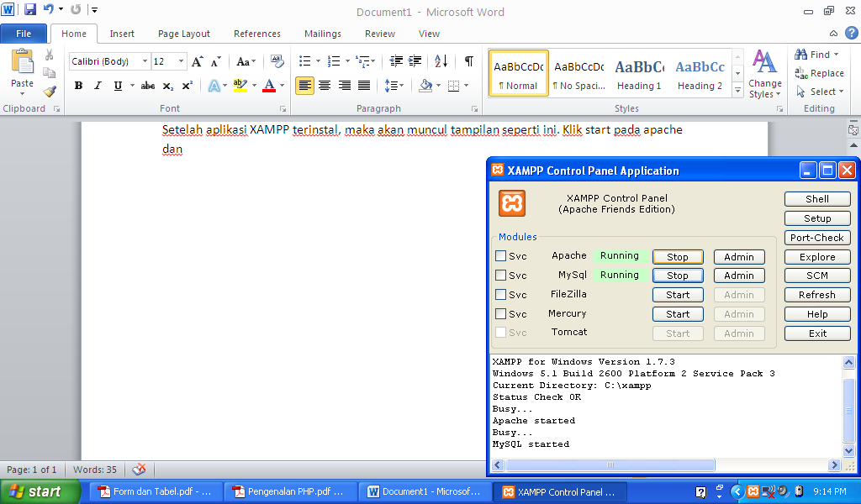
Task: Click the Word Help question mark icon
Action: (x=852, y=33)
